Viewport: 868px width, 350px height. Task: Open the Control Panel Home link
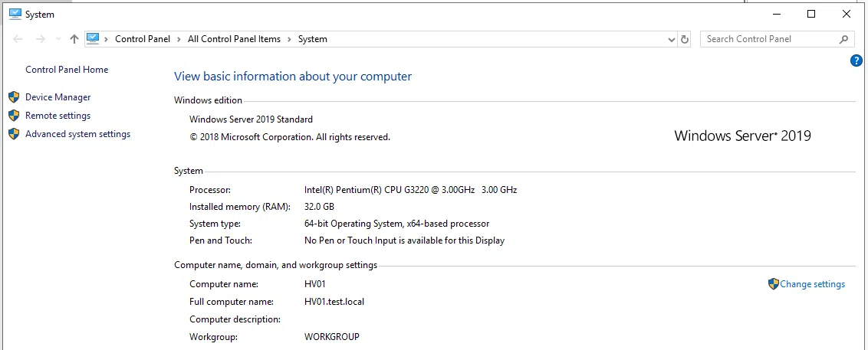pos(67,70)
